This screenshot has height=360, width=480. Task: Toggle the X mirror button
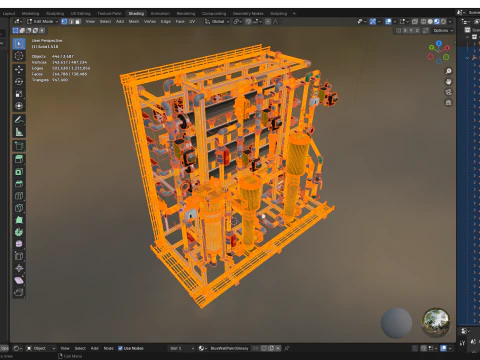click(x=405, y=30)
